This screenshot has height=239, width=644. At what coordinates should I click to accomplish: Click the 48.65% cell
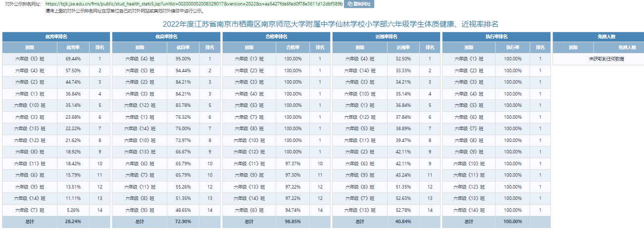point(183,210)
